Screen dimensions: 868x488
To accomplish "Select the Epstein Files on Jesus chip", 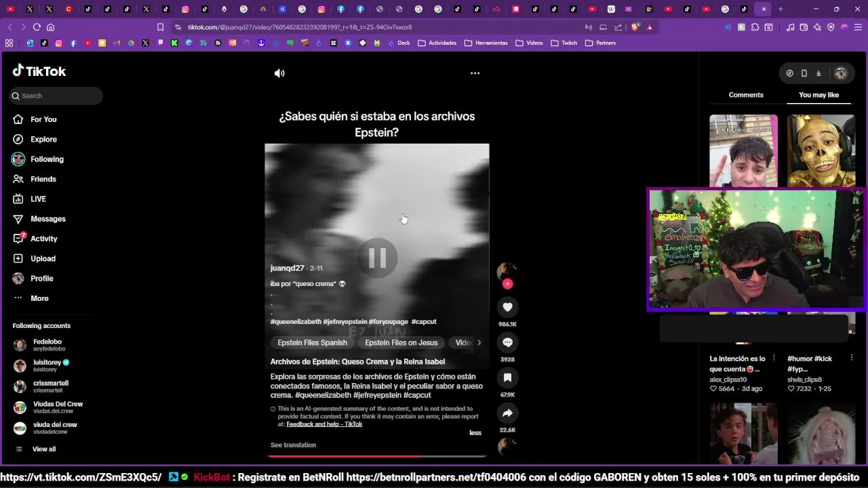I will tap(401, 342).
